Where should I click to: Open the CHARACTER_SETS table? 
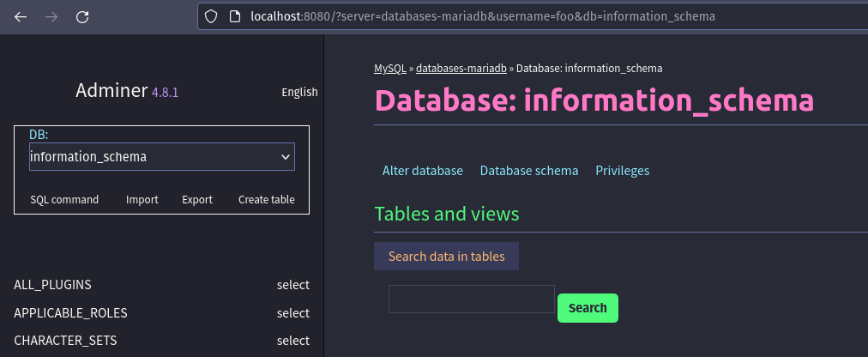tap(65, 341)
